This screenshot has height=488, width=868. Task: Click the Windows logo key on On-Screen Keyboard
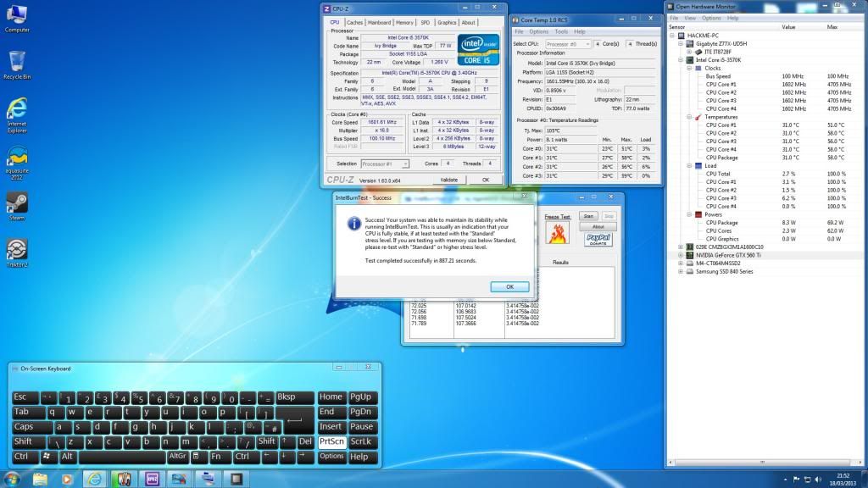point(47,457)
